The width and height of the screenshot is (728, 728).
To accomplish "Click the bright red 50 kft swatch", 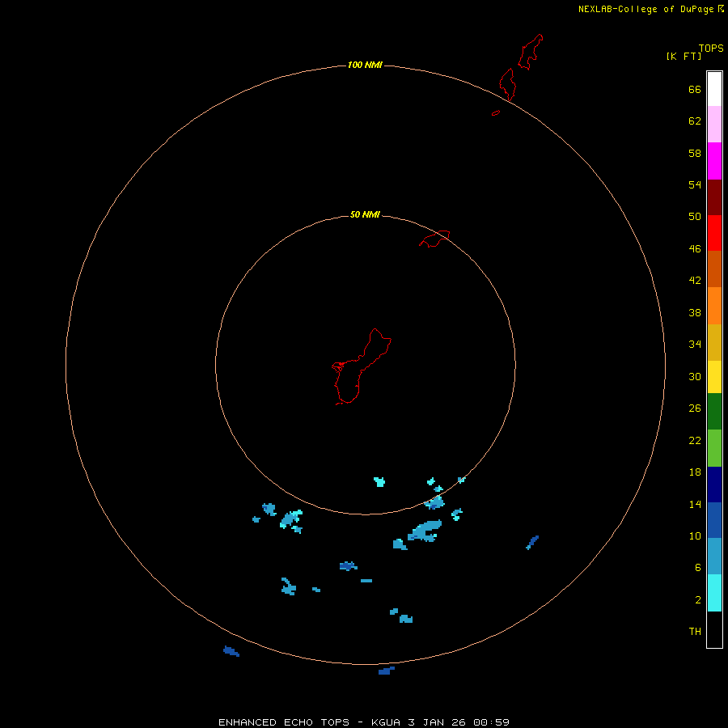I will pyautogui.click(x=714, y=233).
